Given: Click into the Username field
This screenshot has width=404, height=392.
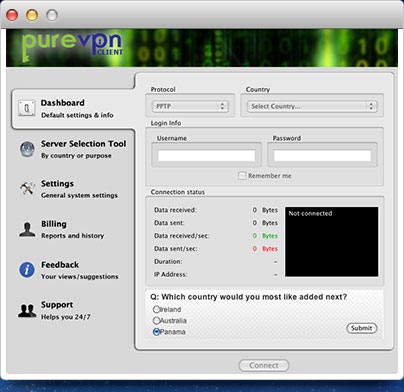Looking at the screenshot, I should pyautogui.click(x=207, y=156).
